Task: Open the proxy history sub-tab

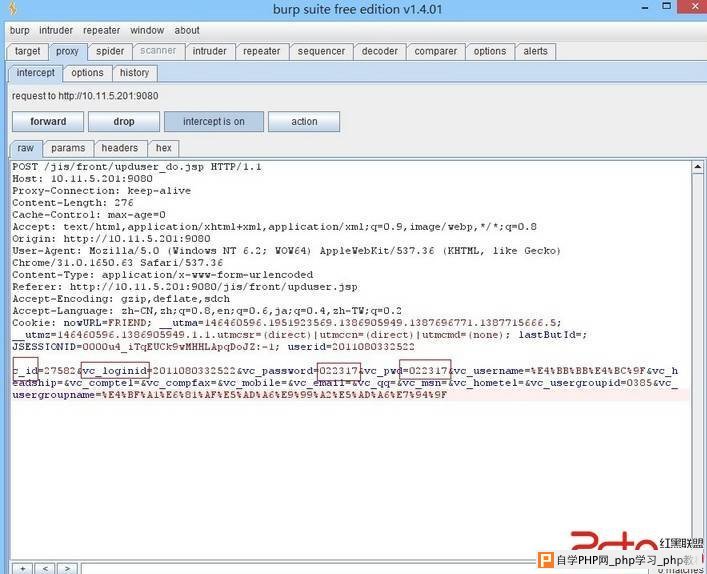Action: coord(134,73)
